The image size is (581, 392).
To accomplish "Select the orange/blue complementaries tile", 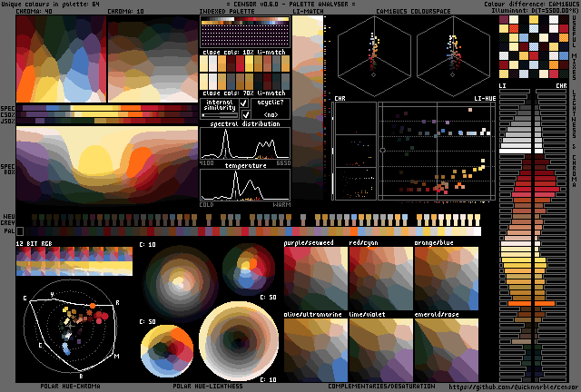I will 447,279.
